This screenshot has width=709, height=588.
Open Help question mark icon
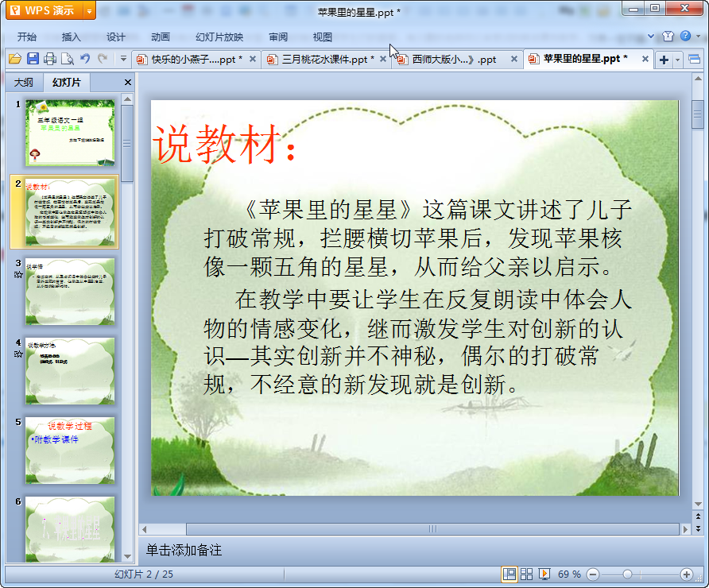click(685, 36)
